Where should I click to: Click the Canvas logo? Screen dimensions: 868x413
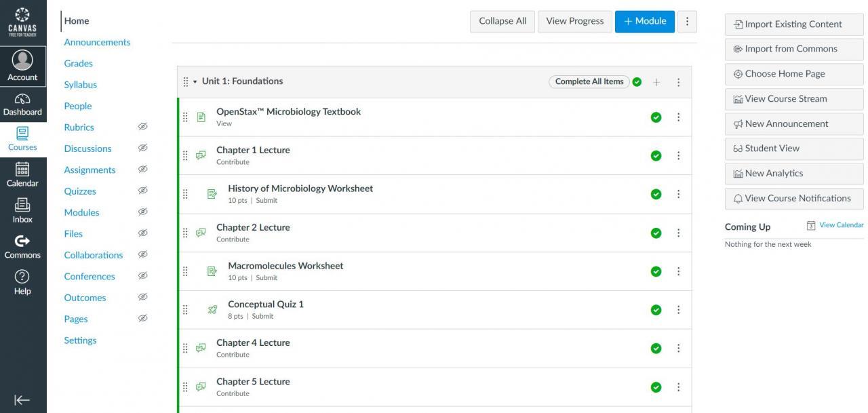click(x=22, y=22)
